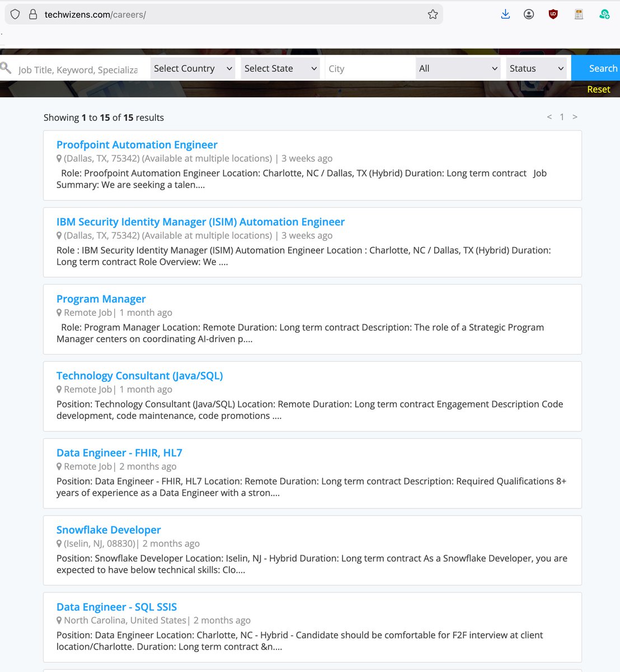This screenshot has height=672, width=620.
Task: Click Data Engineer - SQL SSIS description text
Action: pyautogui.click(x=299, y=641)
